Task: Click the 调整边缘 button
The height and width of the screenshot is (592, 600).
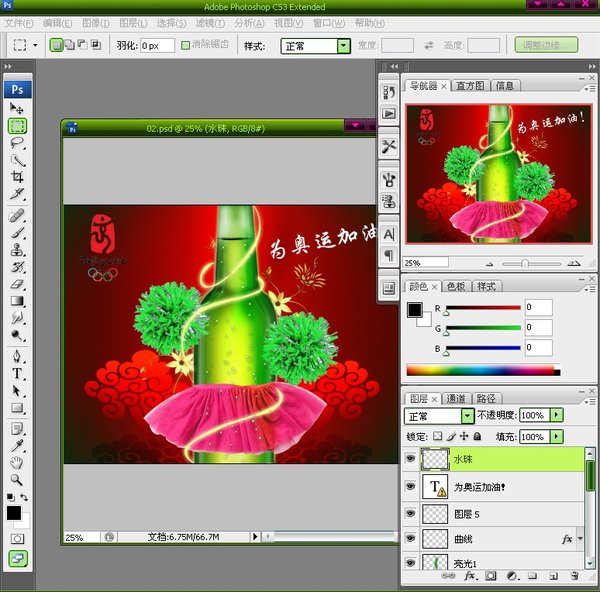Action: point(545,46)
